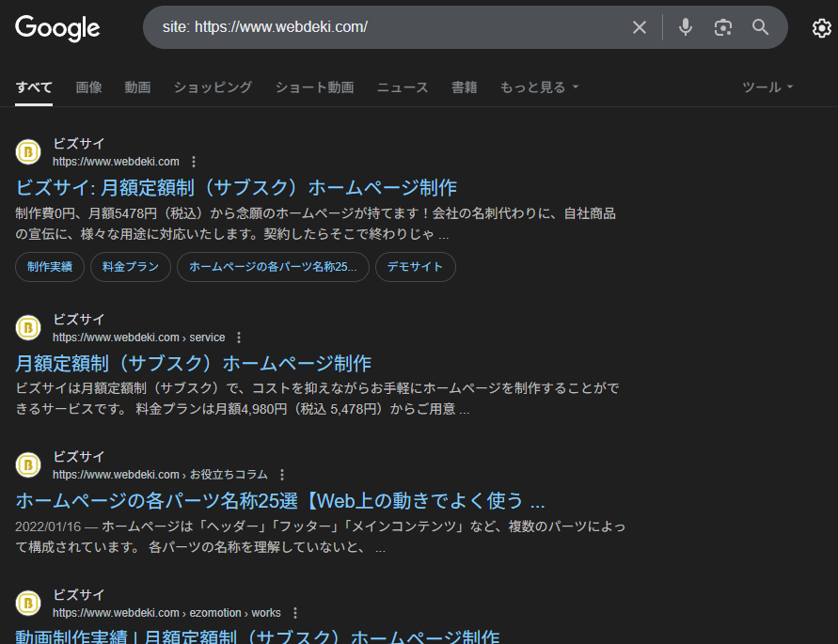This screenshot has height=644, width=838.
Task: Switch to the 画像 tab
Action: coord(88,87)
